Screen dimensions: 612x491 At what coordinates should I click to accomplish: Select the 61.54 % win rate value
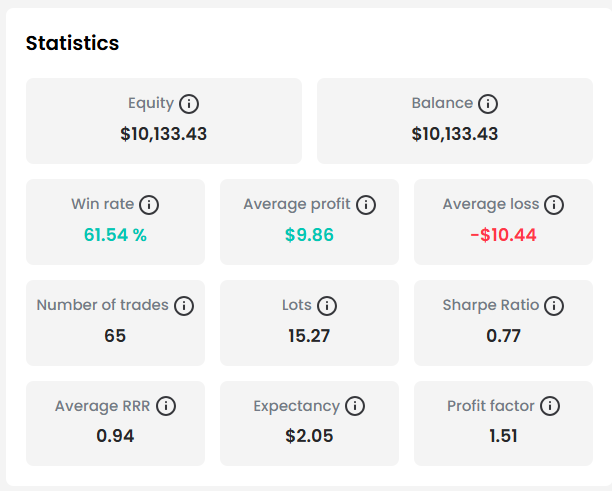click(115, 235)
